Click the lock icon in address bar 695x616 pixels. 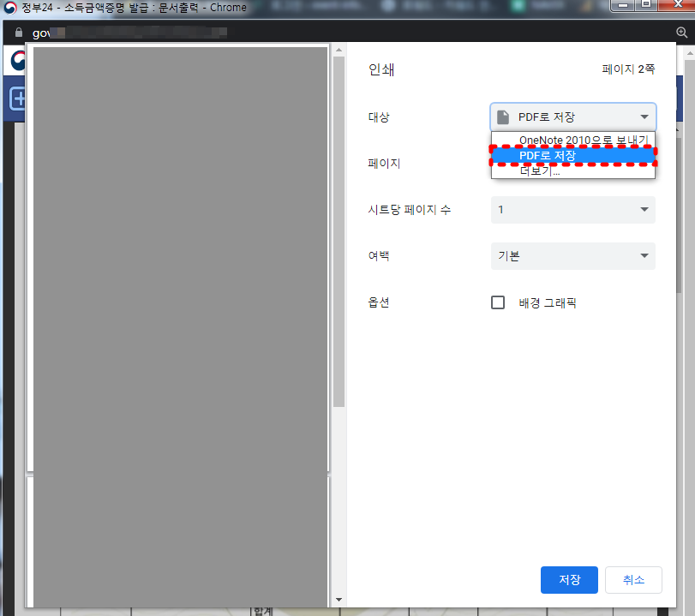[x=19, y=33]
